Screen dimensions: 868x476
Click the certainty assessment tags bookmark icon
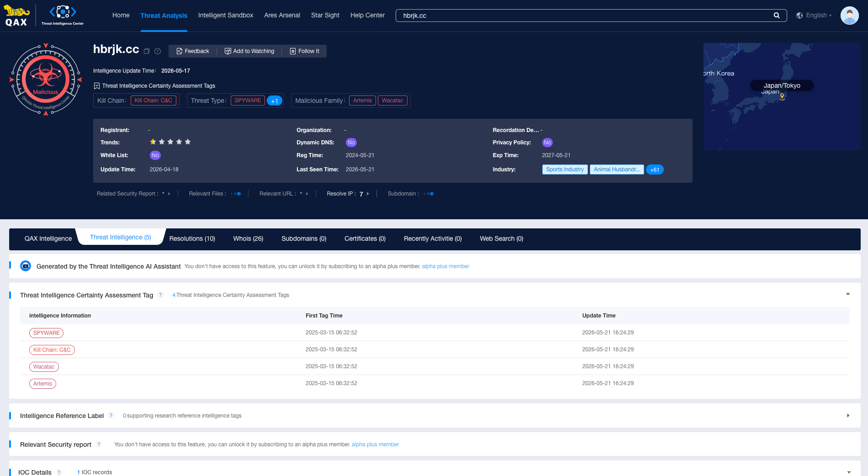97,86
